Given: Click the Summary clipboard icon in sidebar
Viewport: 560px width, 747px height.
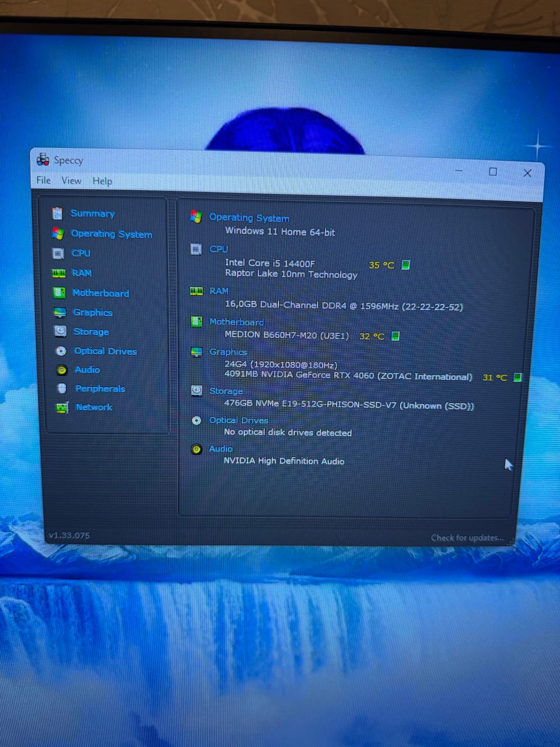Looking at the screenshot, I should (57, 213).
